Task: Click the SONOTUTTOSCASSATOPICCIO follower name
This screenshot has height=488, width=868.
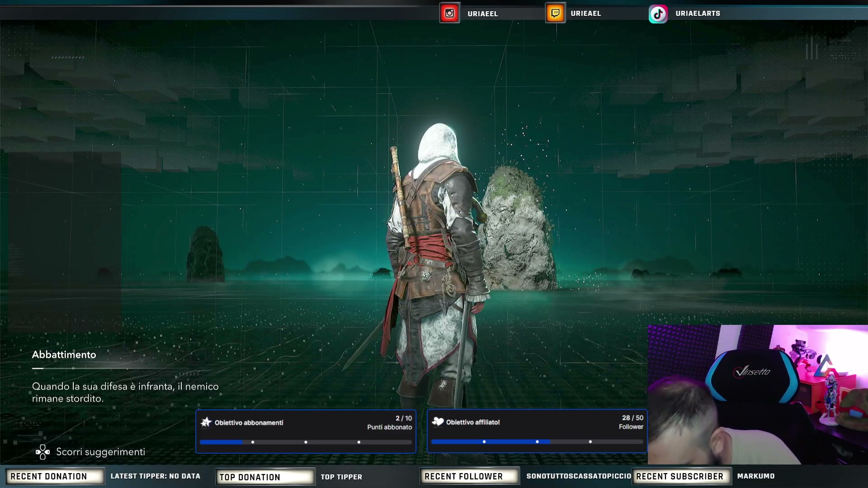Action: point(579,476)
